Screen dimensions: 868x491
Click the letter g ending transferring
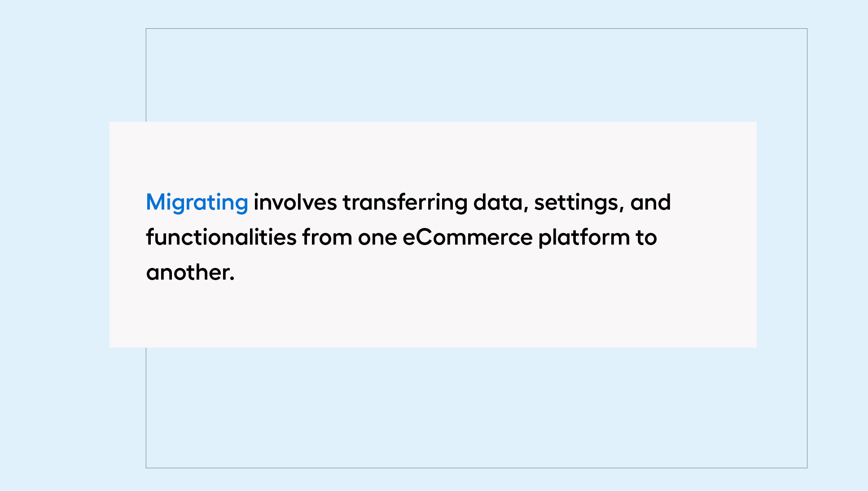pos(461,205)
